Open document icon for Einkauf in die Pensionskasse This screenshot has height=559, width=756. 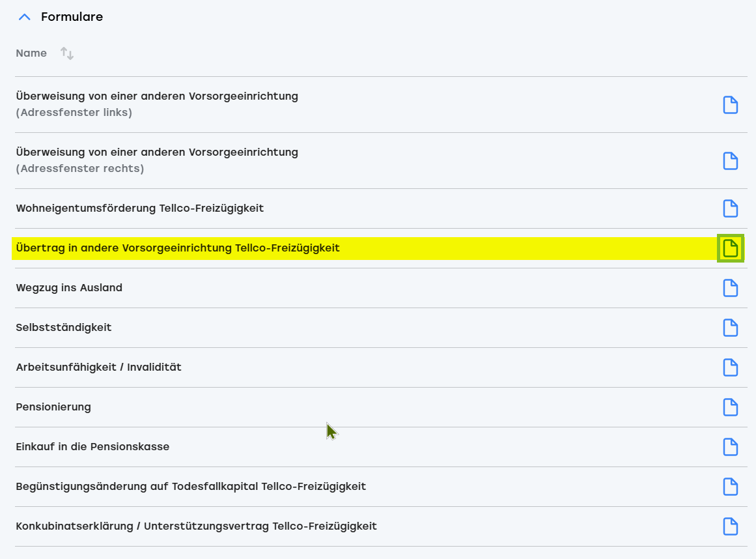[731, 447]
